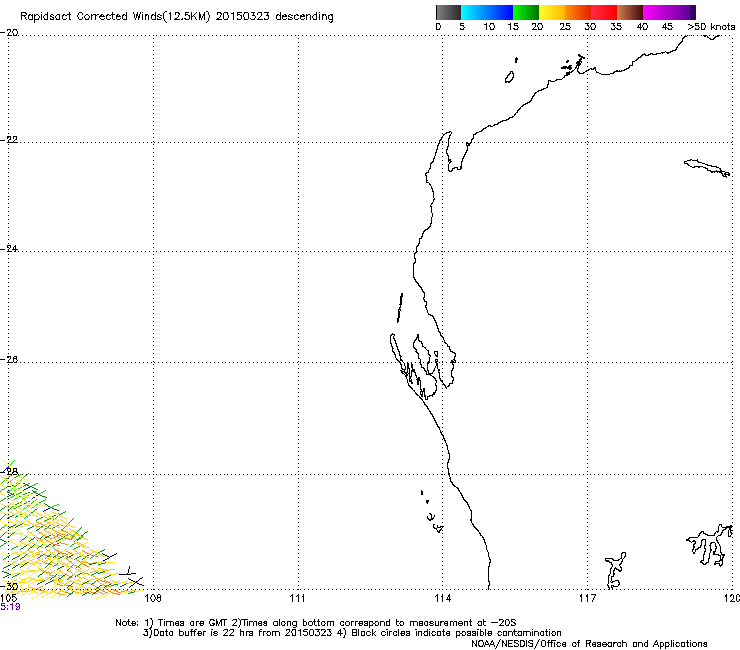Click the latitude label '-26'
This screenshot has height=650, width=740.
click(x=9, y=360)
